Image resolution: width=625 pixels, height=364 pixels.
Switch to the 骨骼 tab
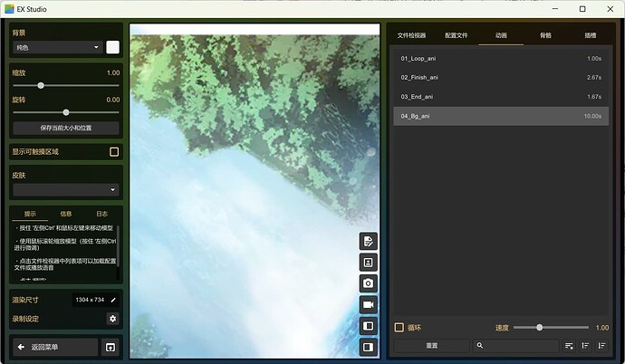coord(545,35)
